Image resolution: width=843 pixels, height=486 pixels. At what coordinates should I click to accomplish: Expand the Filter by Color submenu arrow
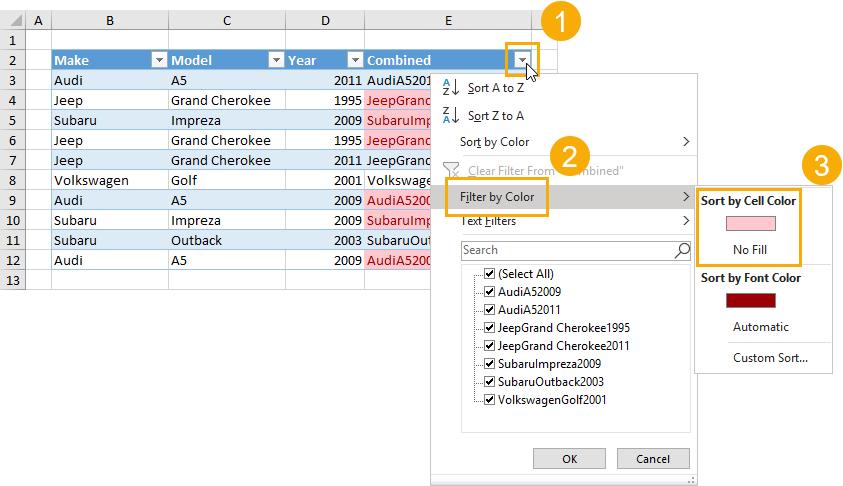click(686, 197)
